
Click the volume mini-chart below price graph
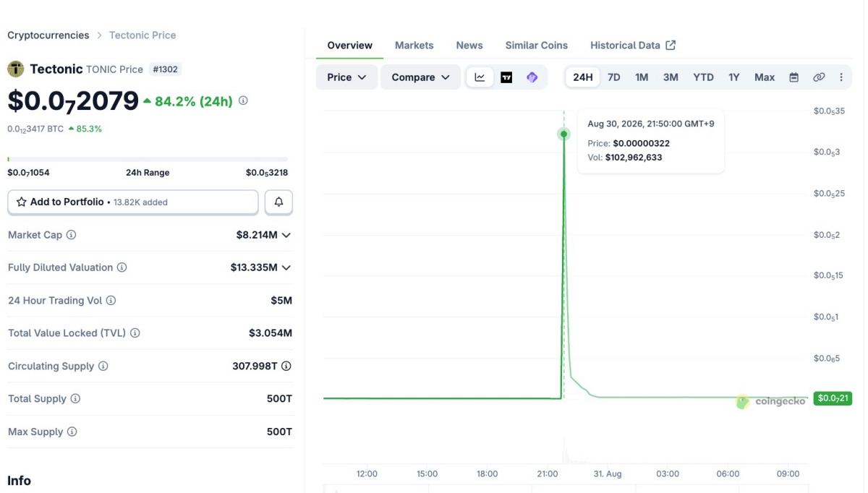coord(566,450)
